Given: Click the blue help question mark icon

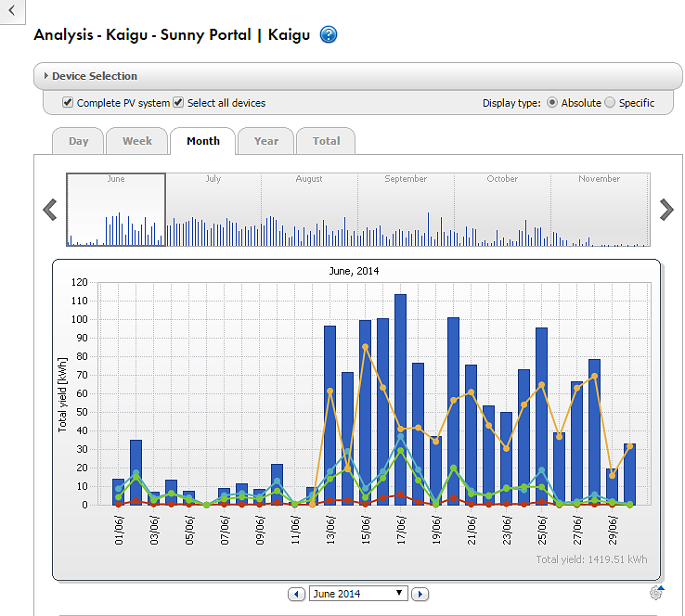Looking at the screenshot, I should click(329, 35).
